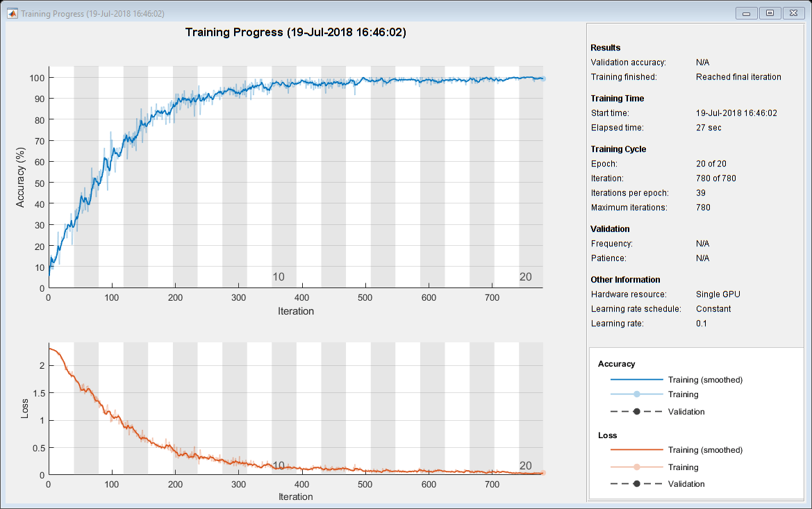Click the 'Frequency:' label
This screenshot has width=812, height=509.
click(611, 244)
